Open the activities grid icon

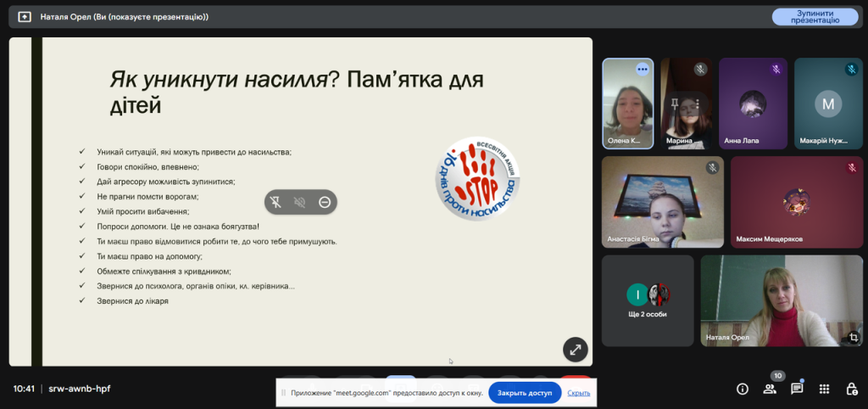(824, 389)
